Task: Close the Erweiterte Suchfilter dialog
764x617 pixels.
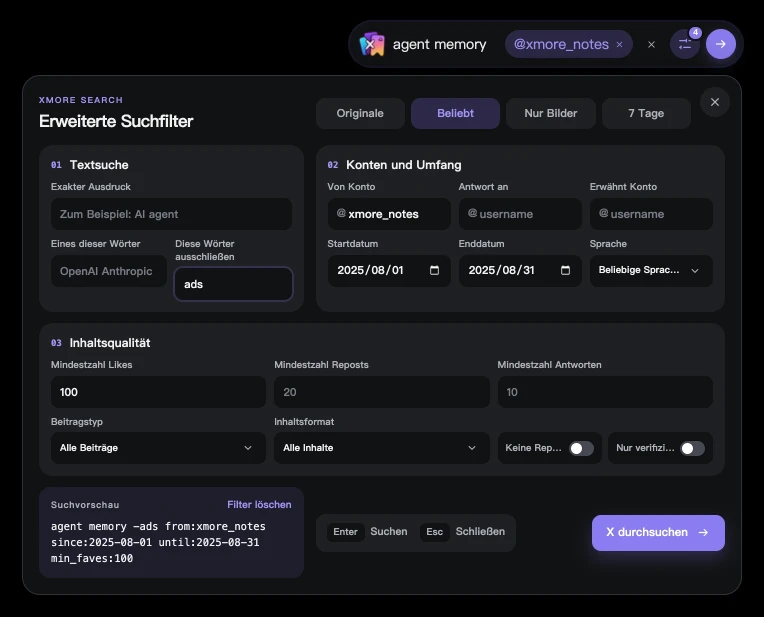Action: (x=715, y=102)
